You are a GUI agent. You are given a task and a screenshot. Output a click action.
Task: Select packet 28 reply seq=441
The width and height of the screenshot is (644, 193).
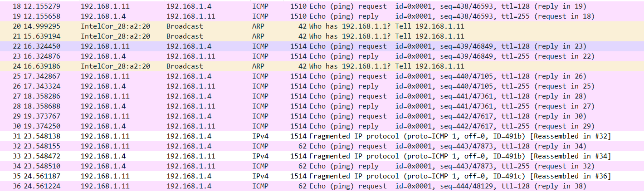317,106
